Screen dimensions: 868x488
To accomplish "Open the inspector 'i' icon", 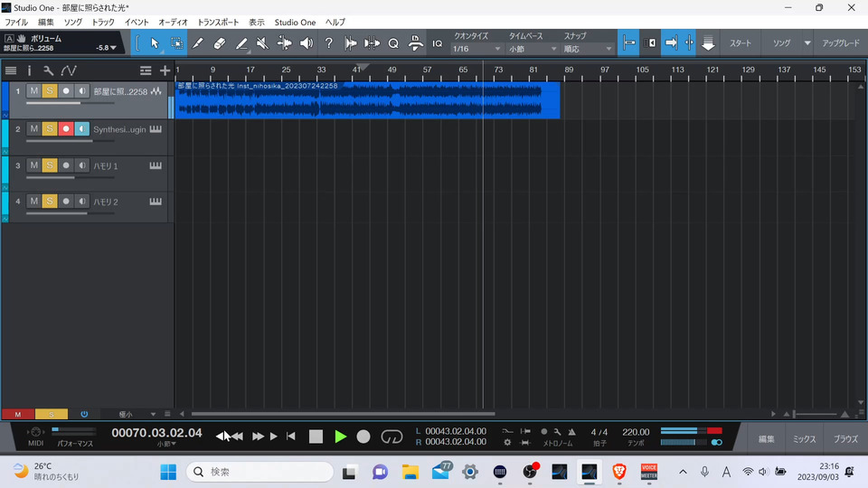I will click(x=29, y=70).
